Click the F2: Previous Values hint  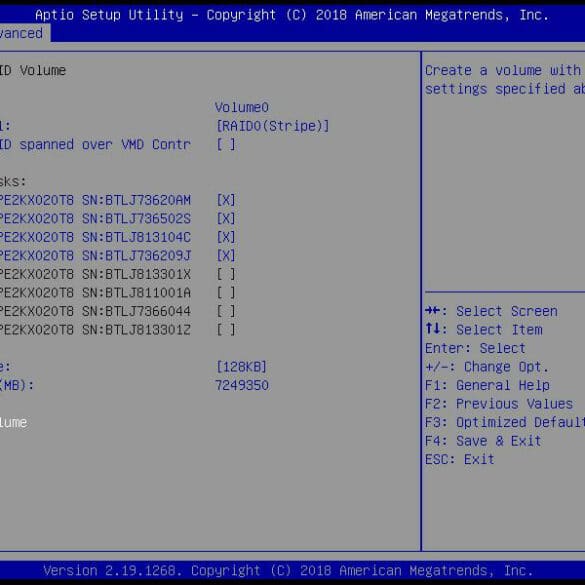coord(499,404)
